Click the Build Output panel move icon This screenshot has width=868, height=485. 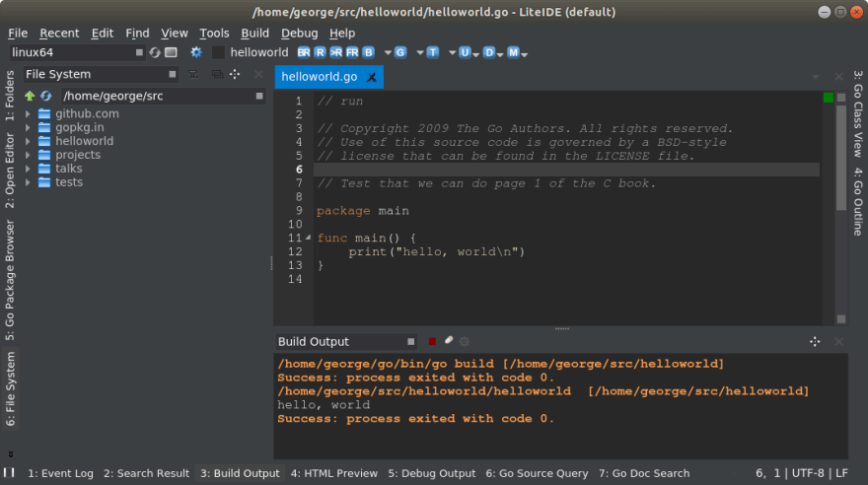[x=815, y=342]
